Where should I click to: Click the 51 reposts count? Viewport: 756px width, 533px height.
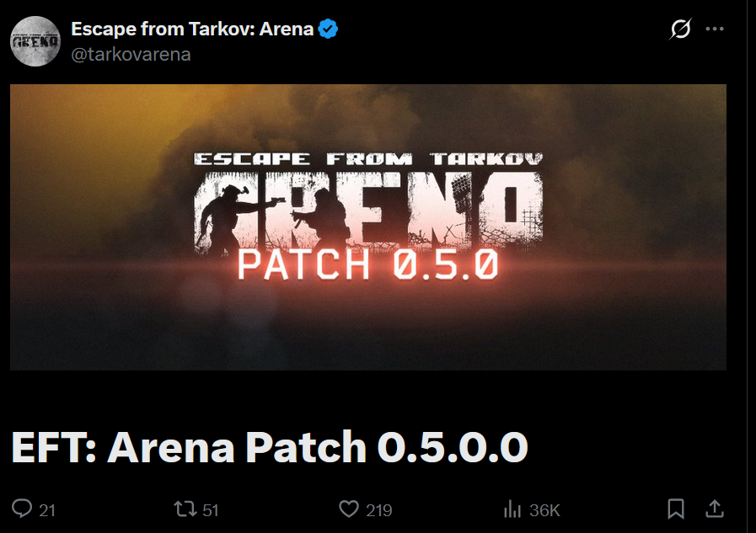pos(211,510)
